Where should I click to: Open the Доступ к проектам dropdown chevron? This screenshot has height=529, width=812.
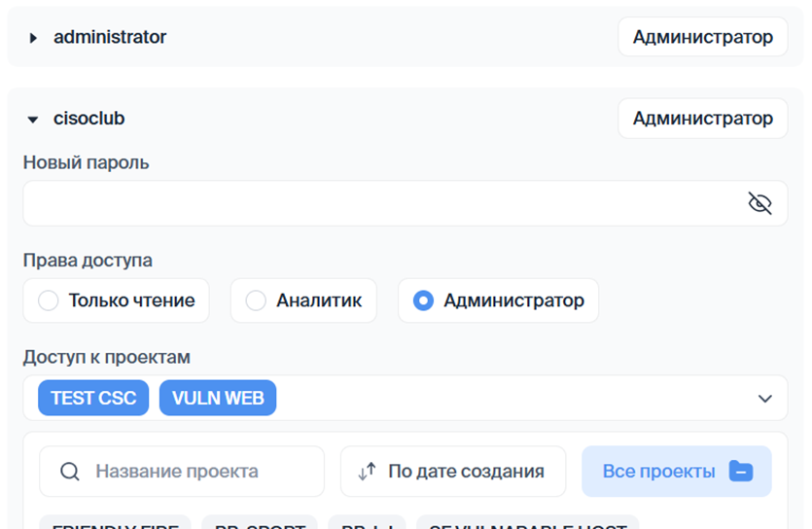tap(764, 399)
